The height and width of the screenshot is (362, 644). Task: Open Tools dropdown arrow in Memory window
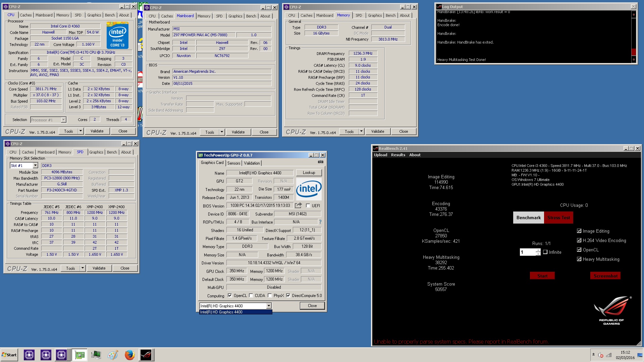(x=361, y=131)
